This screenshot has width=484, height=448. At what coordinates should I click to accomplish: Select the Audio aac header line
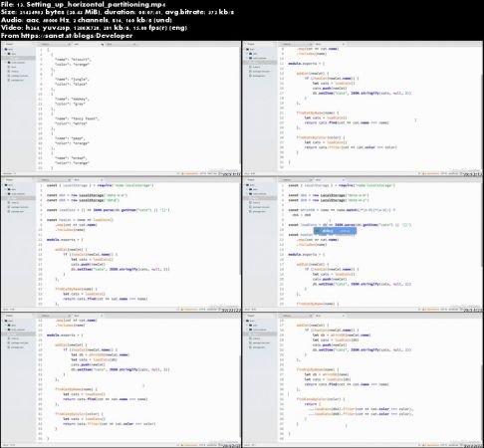pos(87,20)
